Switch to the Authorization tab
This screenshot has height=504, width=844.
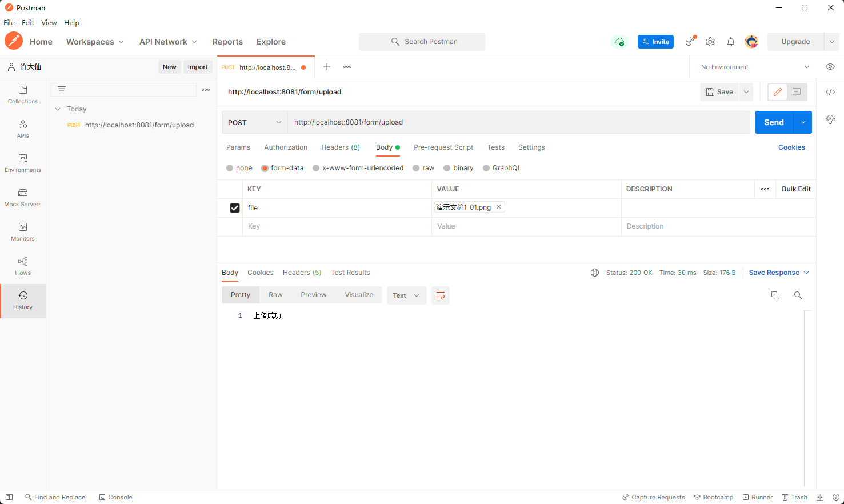click(286, 147)
